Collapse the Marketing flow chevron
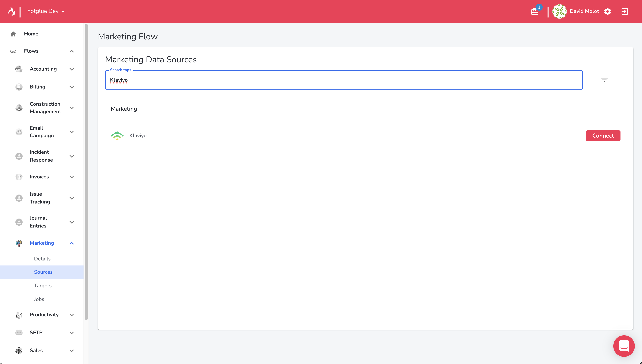This screenshot has height=364, width=642. (72, 243)
